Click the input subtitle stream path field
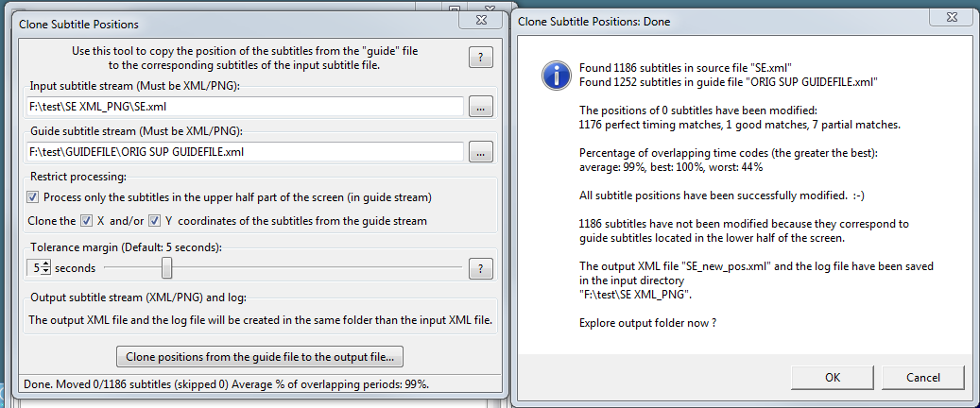980x408 pixels. pyautogui.click(x=245, y=107)
